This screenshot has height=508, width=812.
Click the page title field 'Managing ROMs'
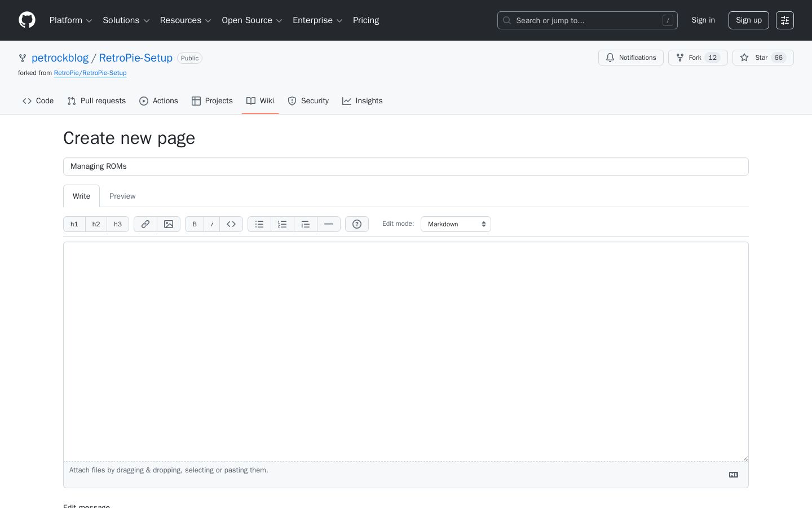pyautogui.click(x=406, y=167)
